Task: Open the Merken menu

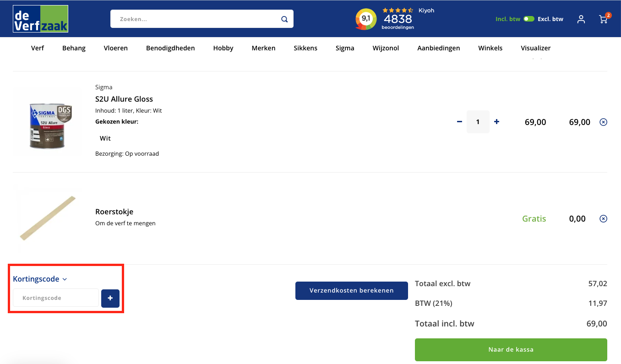Action: [263, 48]
